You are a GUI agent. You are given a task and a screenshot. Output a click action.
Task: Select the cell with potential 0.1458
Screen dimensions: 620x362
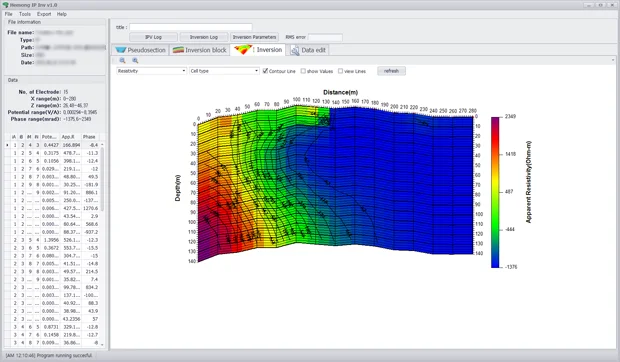pos(50,335)
